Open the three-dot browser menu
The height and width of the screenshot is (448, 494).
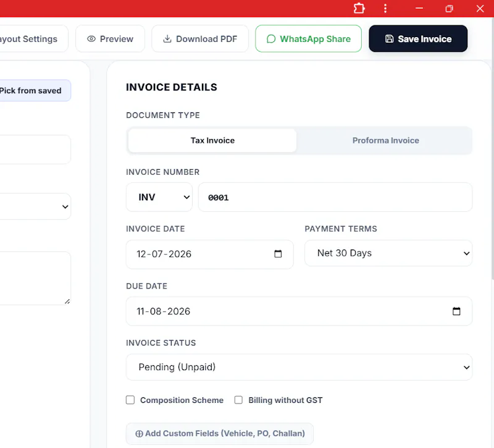[385, 9]
